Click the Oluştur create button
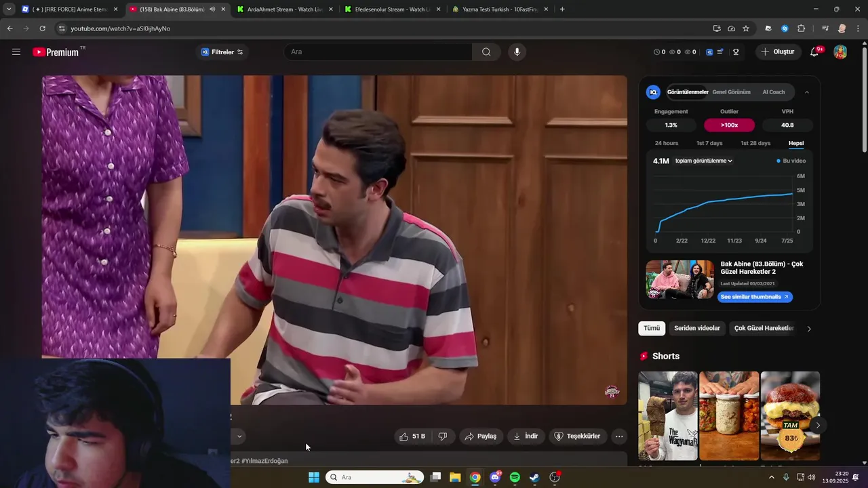This screenshot has width=868, height=488. pyautogui.click(x=778, y=52)
